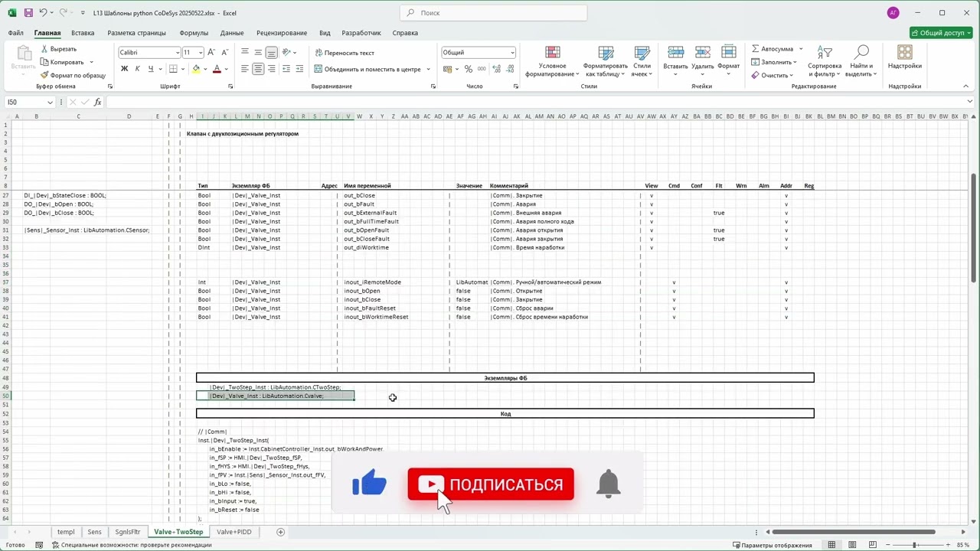Open the Файл menu tab
980x551 pixels.
(x=15, y=33)
